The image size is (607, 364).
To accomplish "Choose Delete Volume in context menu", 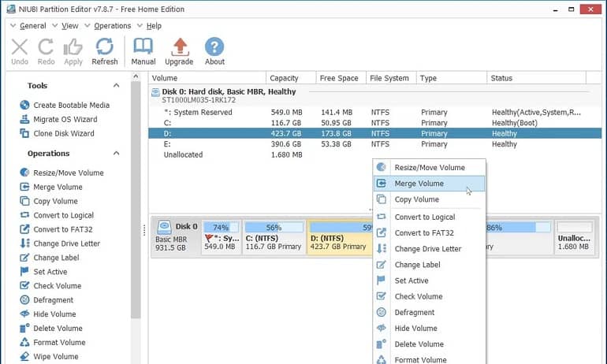I will pos(430,344).
